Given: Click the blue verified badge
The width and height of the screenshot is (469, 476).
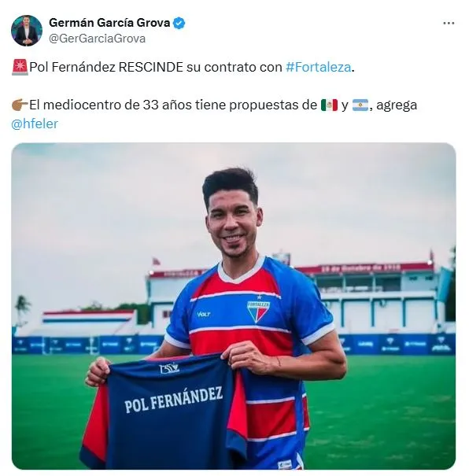Looking at the screenshot, I should click(179, 23).
